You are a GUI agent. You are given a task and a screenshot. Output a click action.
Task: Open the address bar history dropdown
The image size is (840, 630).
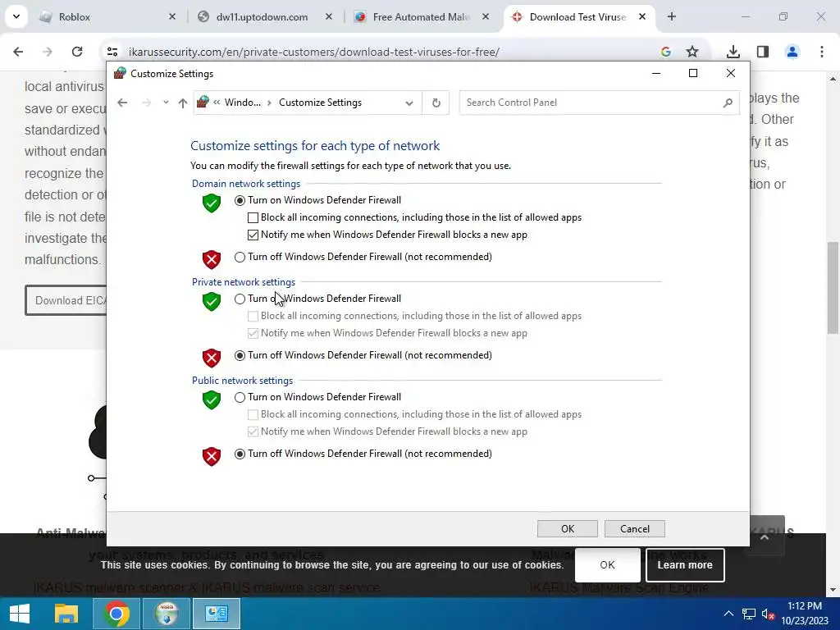[409, 103]
